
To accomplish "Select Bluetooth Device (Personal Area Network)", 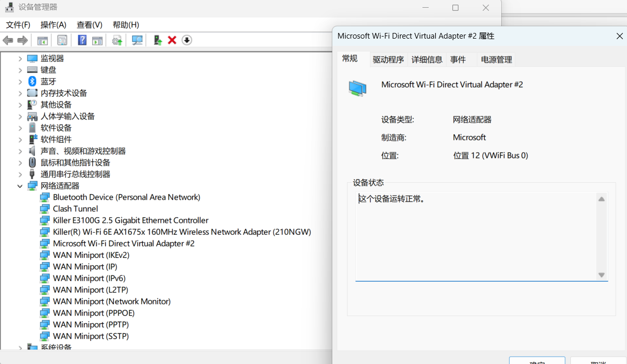I will coord(127,197).
